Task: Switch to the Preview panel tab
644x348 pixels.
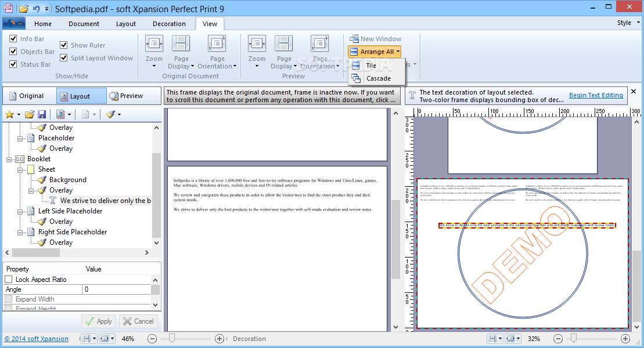Action: pyautogui.click(x=132, y=96)
